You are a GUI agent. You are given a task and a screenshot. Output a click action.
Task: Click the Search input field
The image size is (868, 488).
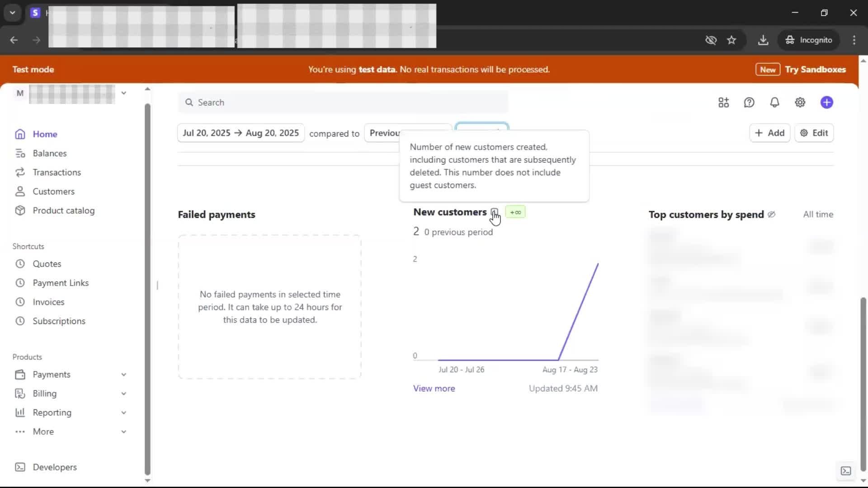344,103
